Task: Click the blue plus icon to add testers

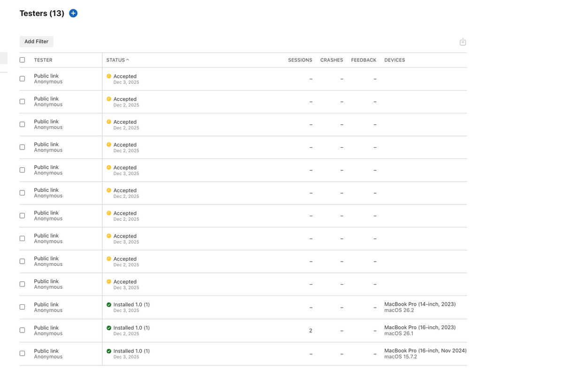Action: tap(73, 13)
